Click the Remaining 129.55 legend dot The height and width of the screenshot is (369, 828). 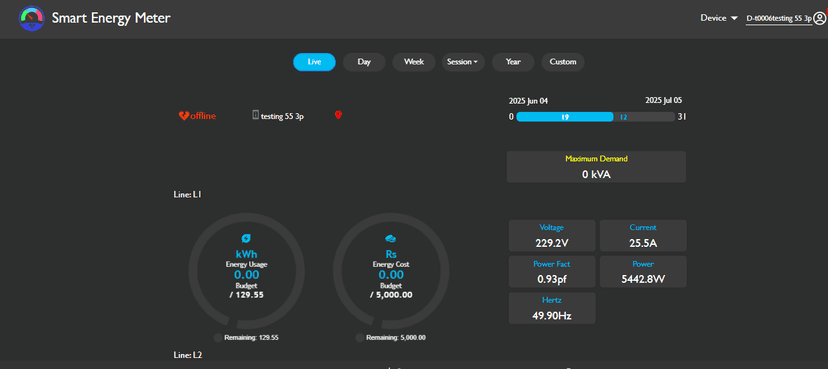point(218,337)
